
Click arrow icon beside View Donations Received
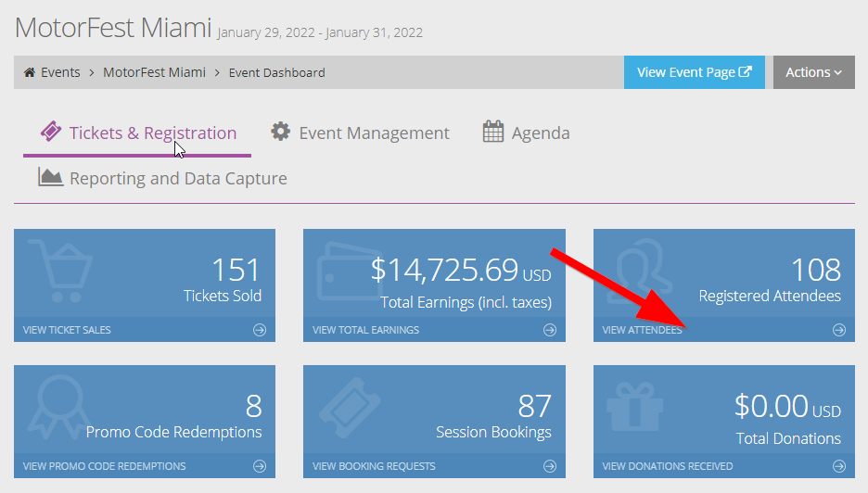point(839,466)
